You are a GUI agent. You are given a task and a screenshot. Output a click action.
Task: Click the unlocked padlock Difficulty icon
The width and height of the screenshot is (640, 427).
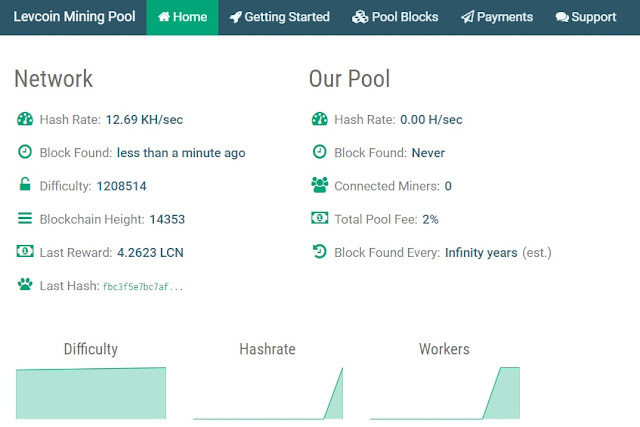(25, 184)
